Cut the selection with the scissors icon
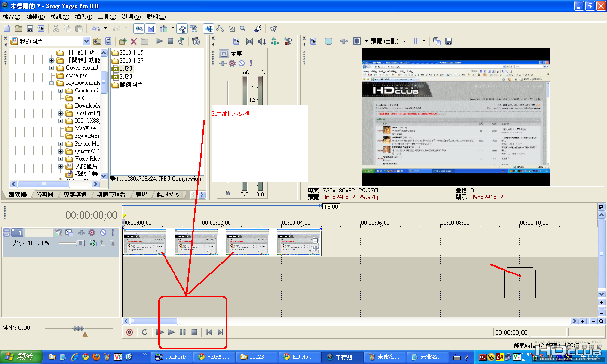Image resolution: width=607 pixels, height=364 pixels. point(56,28)
